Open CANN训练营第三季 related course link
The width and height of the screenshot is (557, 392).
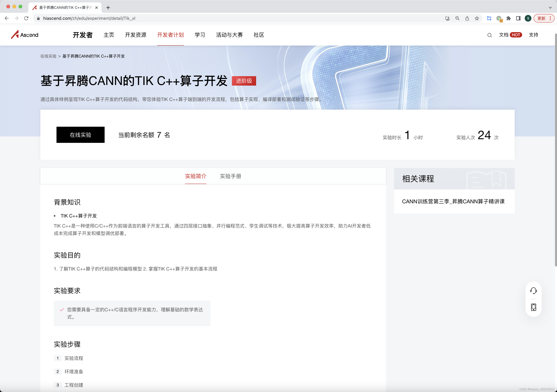click(x=453, y=202)
